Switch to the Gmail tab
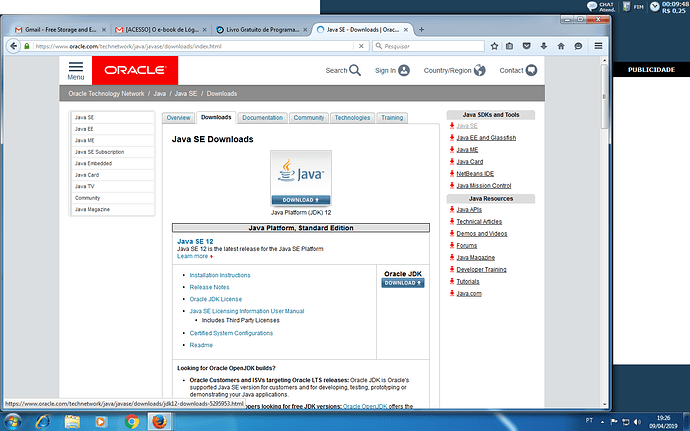Image resolution: width=690 pixels, height=431 pixels. [59, 30]
